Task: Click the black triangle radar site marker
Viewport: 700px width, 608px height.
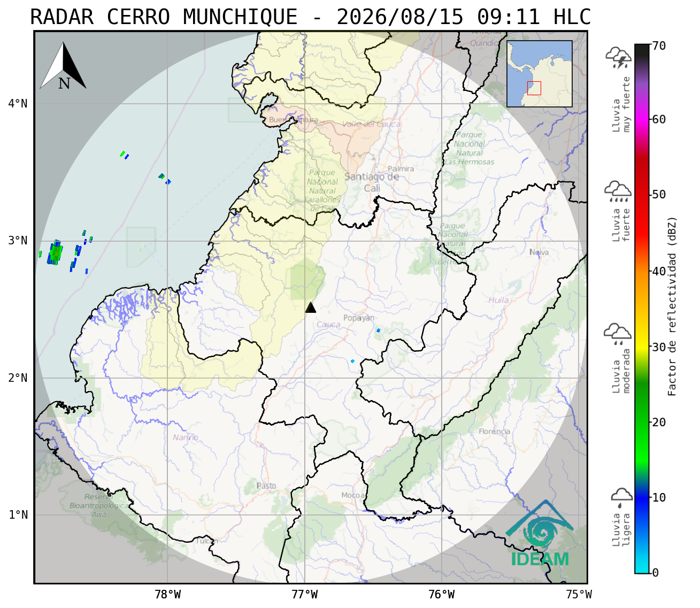Action: (x=311, y=307)
